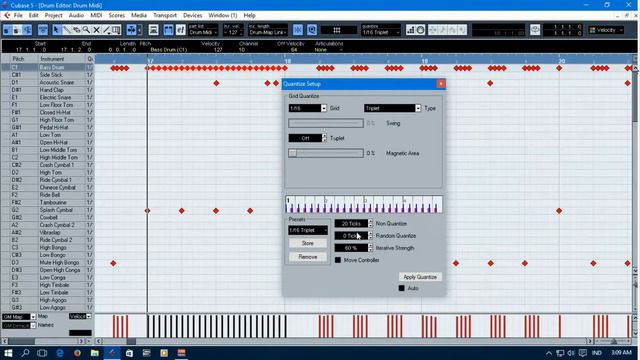Open the Windows Start menu
This screenshot has height=360, width=640.
point(8,353)
